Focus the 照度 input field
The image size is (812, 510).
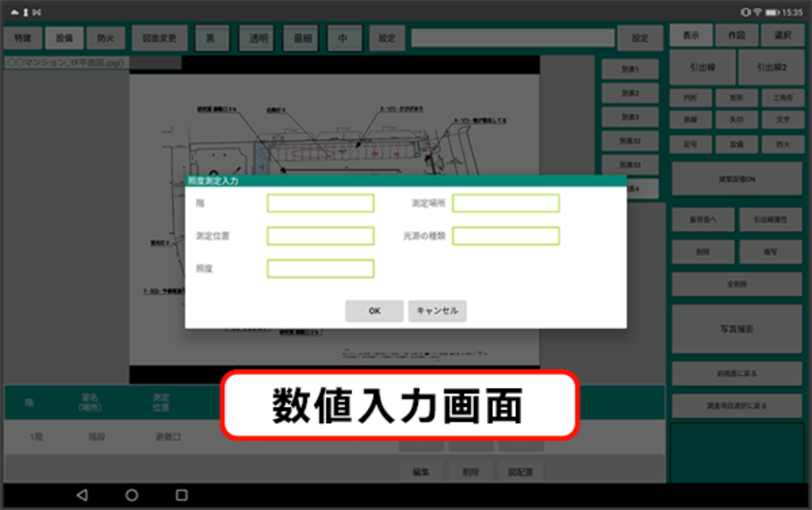[321, 269]
